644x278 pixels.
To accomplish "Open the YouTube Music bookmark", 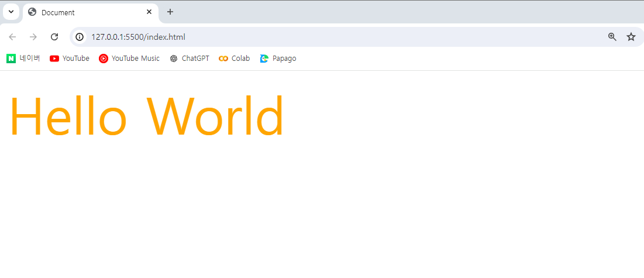I will [x=129, y=59].
